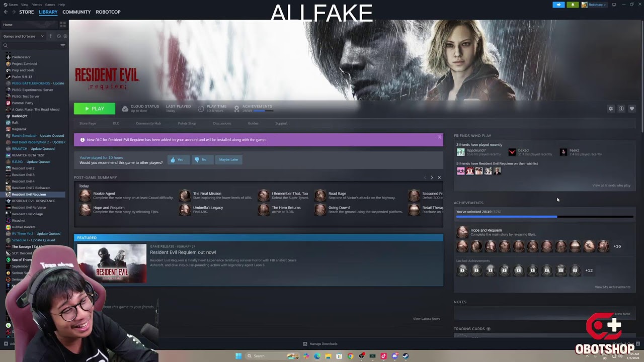
Task: Open the Hope and Requiem achievement icon in Achievements panel
Action: 462,232
